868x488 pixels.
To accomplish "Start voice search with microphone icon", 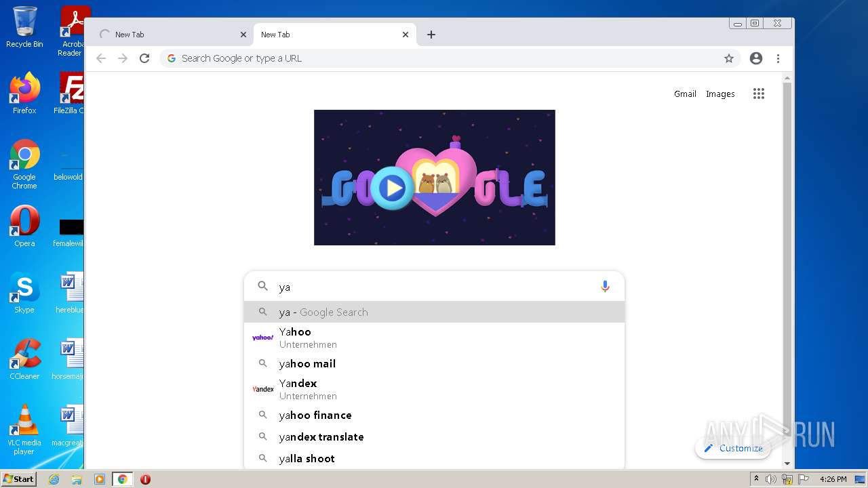I will [605, 287].
